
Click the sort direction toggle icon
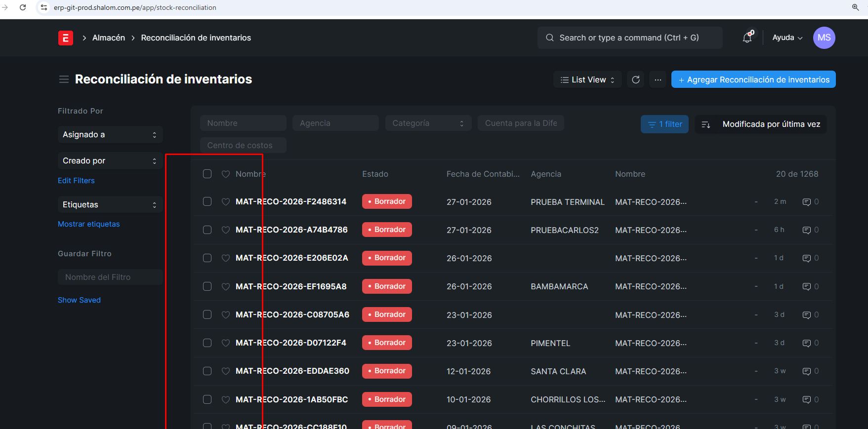(x=705, y=124)
